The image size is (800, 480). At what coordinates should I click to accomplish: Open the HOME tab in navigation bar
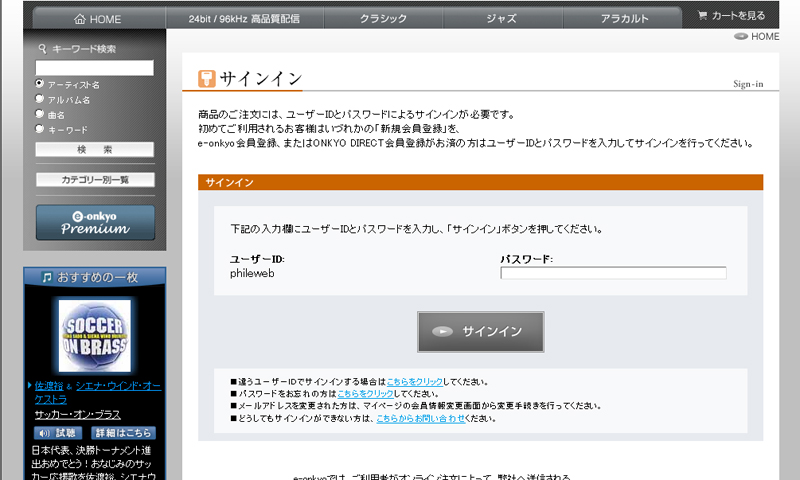tap(99, 19)
